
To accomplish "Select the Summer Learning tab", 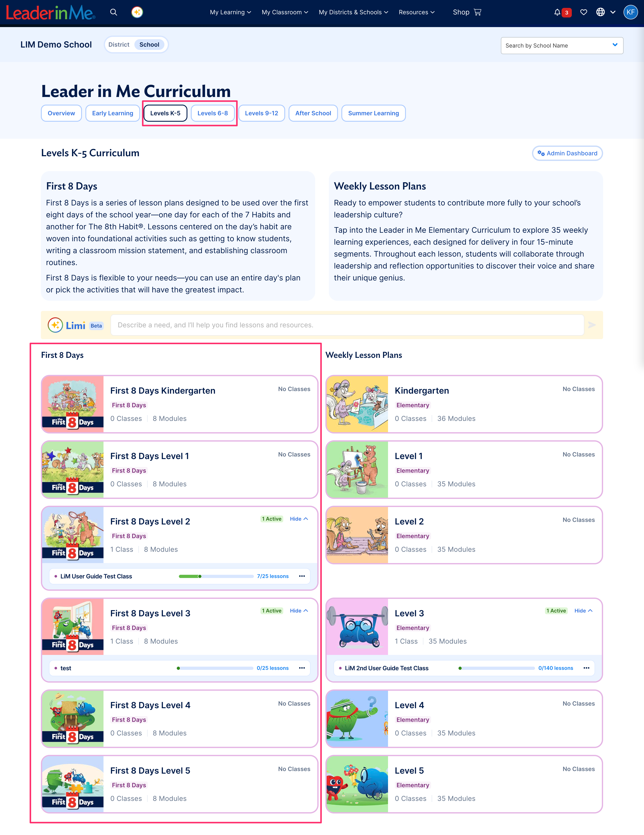I will 374,113.
